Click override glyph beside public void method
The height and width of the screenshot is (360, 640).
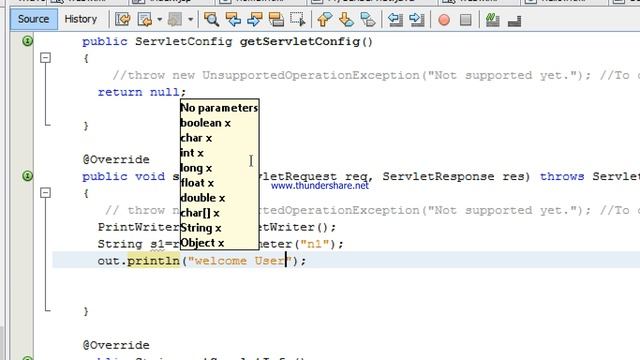click(27, 176)
